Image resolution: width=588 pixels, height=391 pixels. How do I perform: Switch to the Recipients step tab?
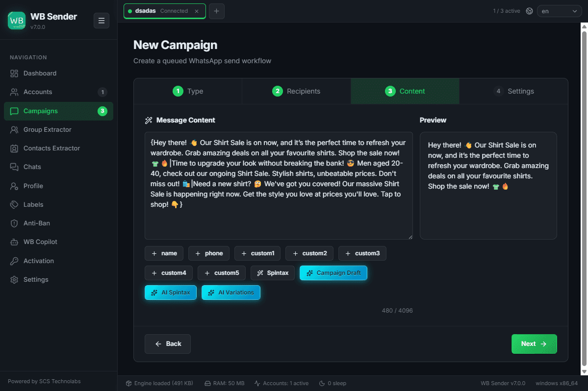(x=296, y=91)
